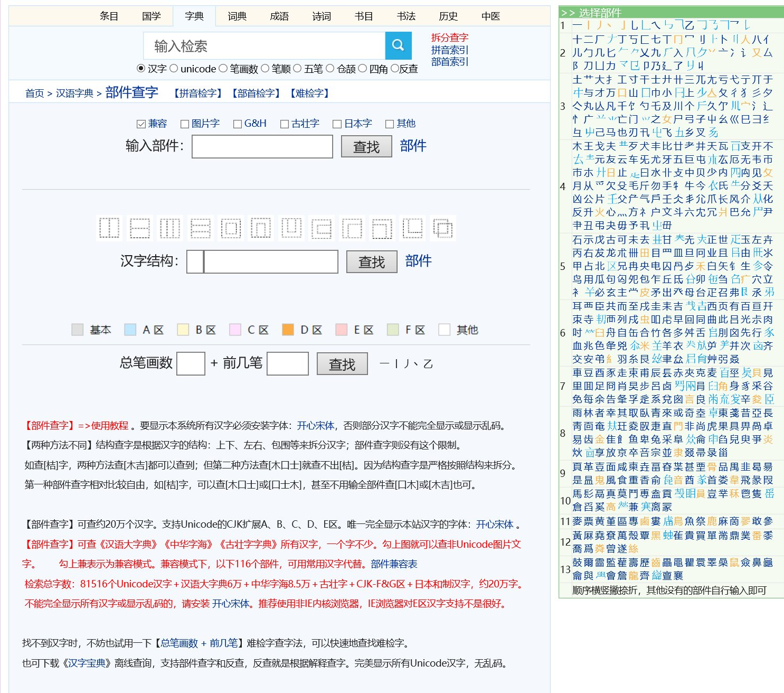Switch to the 中医 tab
784x693 pixels.
(490, 16)
